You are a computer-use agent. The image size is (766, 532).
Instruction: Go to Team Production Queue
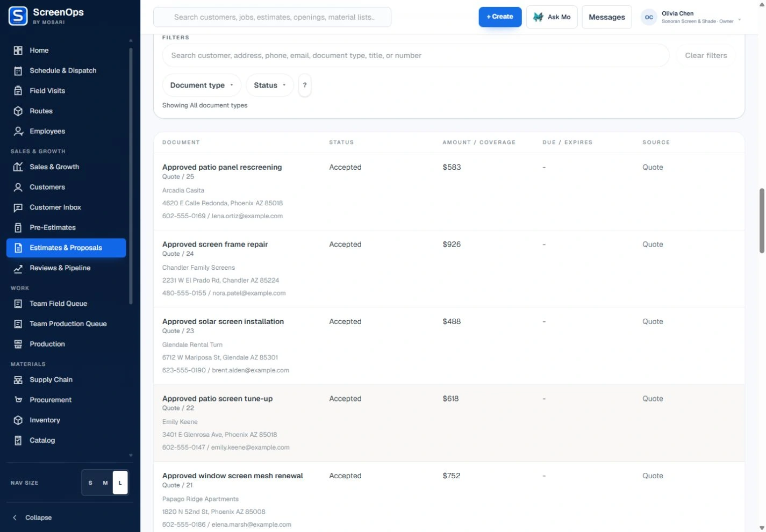click(66, 324)
